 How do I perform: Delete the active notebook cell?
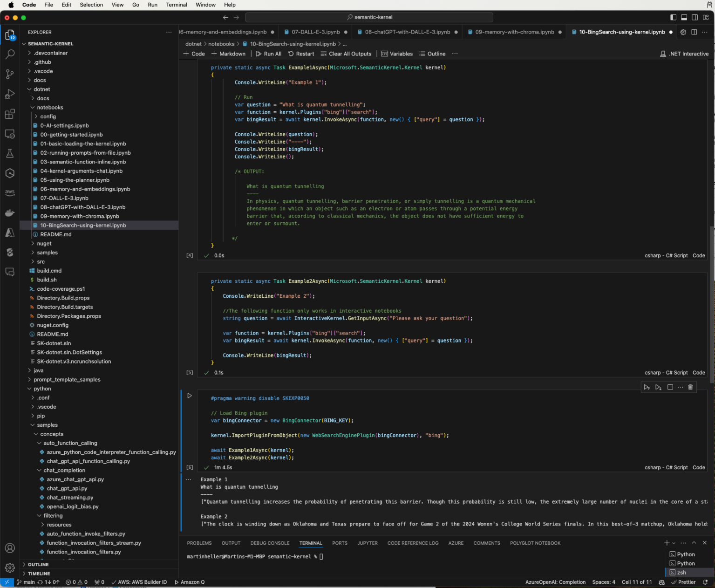pyautogui.click(x=690, y=387)
